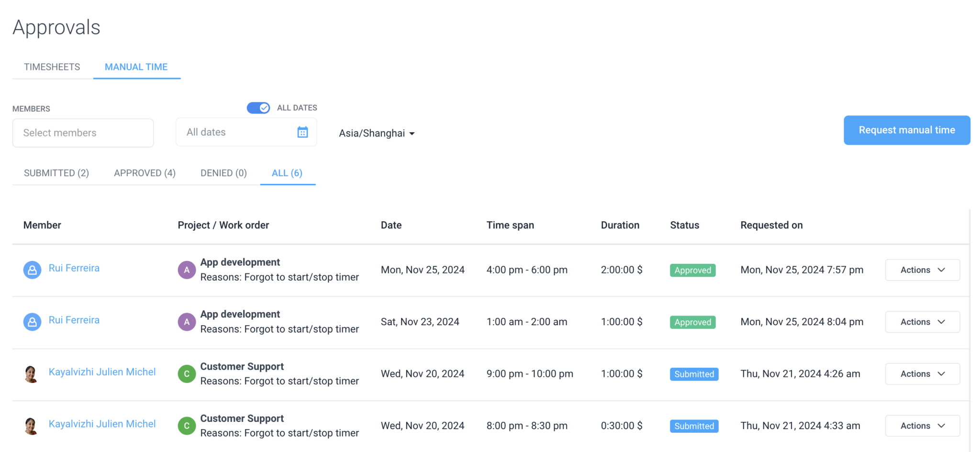Open the Asia/Shanghai timezone dropdown

(x=377, y=133)
